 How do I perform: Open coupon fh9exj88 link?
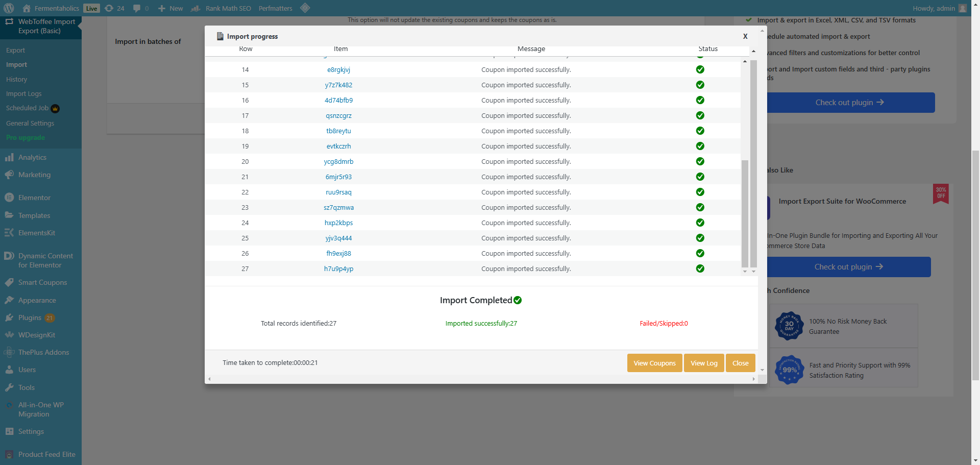(338, 253)
